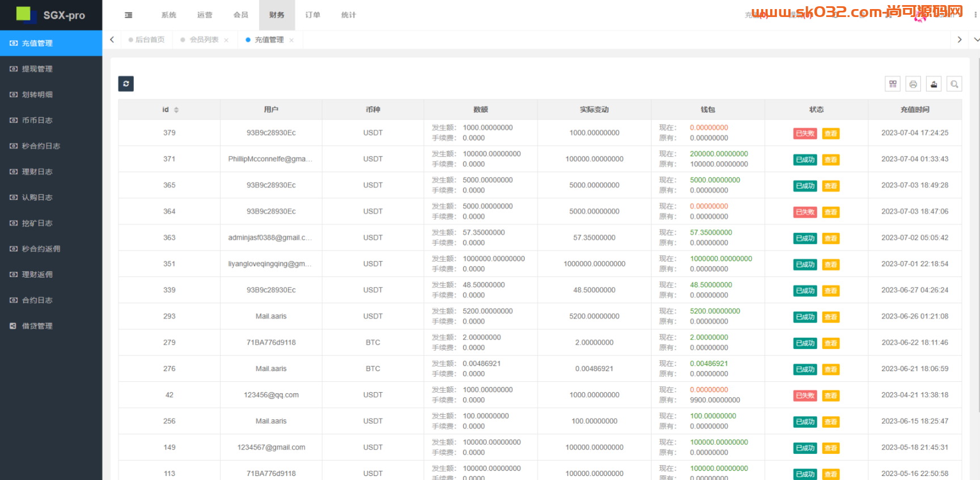The image size is (980, 480).
Task: Open 挖矿日志 in the sidebar
Action: tap(51, 223)
